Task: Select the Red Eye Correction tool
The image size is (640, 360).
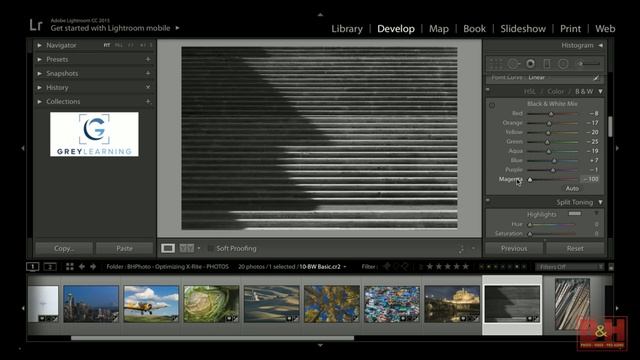Action: point(530,64)
